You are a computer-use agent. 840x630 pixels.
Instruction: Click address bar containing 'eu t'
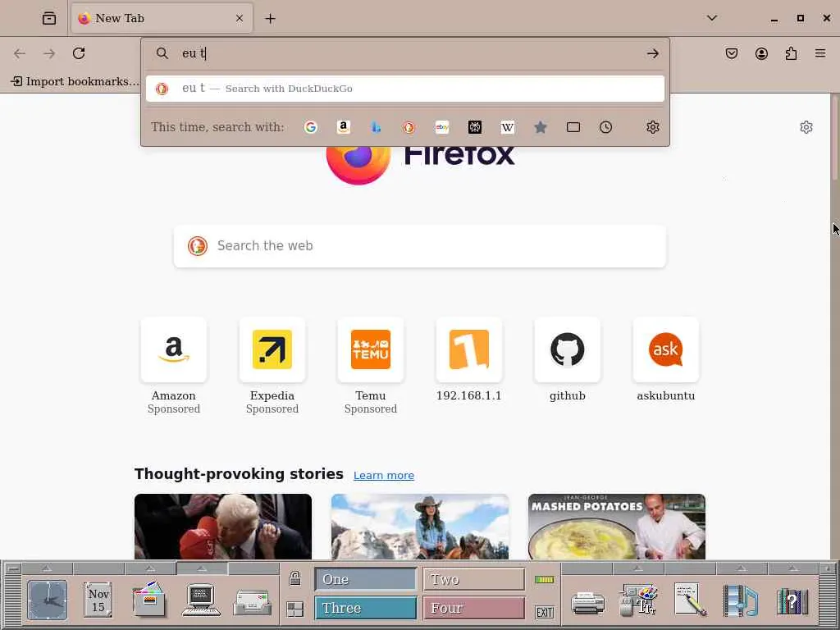coord(407,53)
